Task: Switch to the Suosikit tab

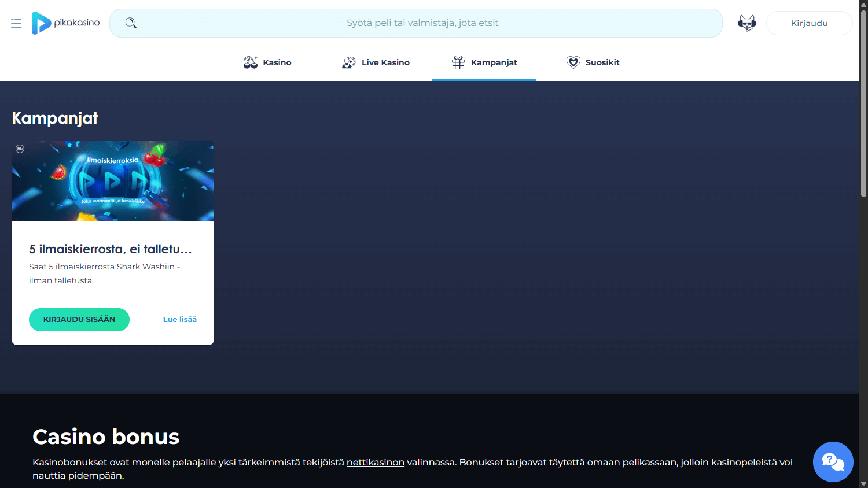Action: [x=593, y=62]
